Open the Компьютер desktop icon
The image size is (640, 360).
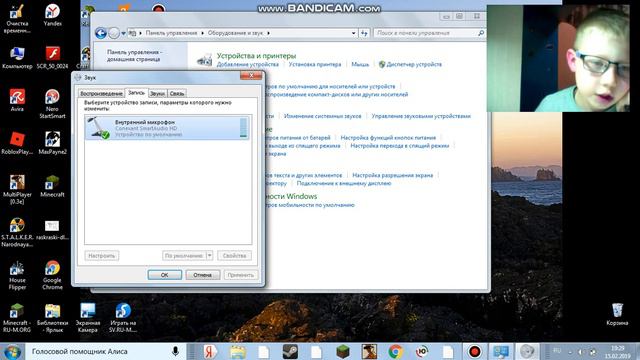(x=17, y=58)
